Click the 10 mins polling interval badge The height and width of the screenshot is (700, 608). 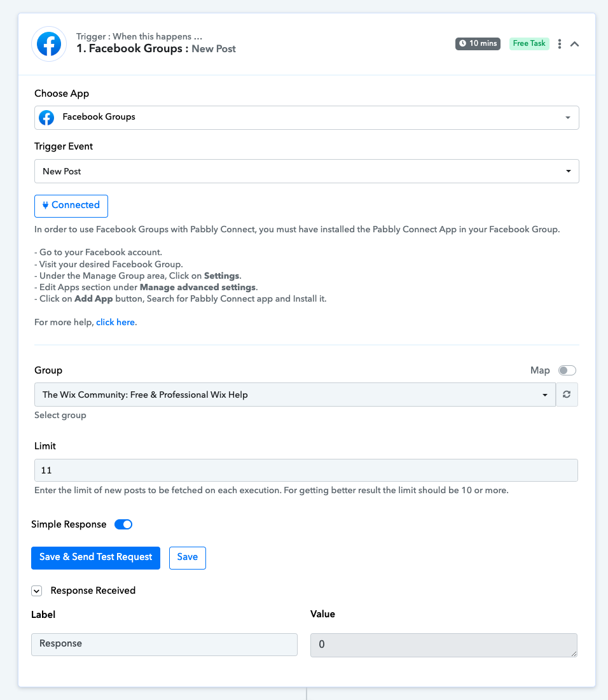coord(478,43)
